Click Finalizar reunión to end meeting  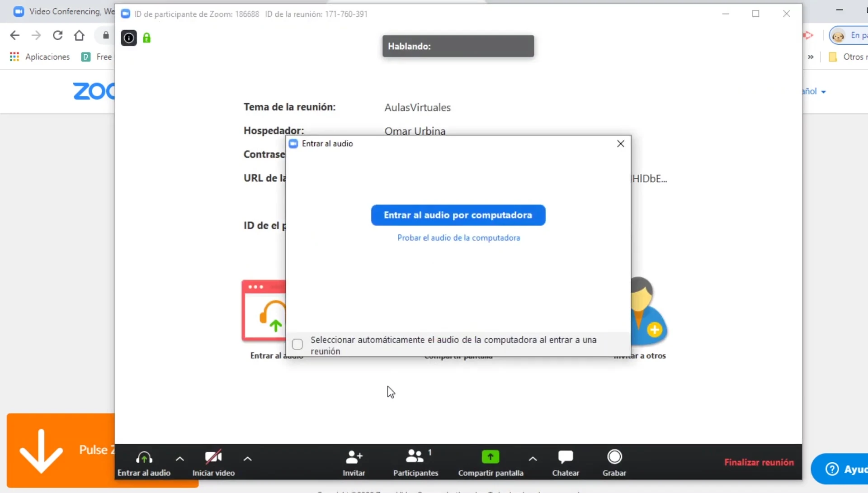[x=759, y=462]
